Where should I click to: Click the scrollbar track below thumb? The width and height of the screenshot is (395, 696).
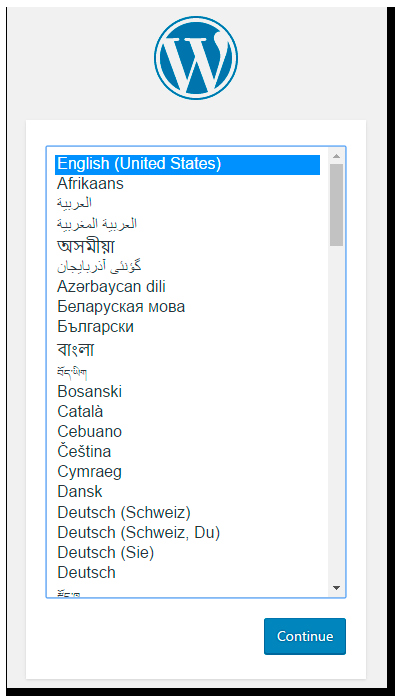(336, 413)
